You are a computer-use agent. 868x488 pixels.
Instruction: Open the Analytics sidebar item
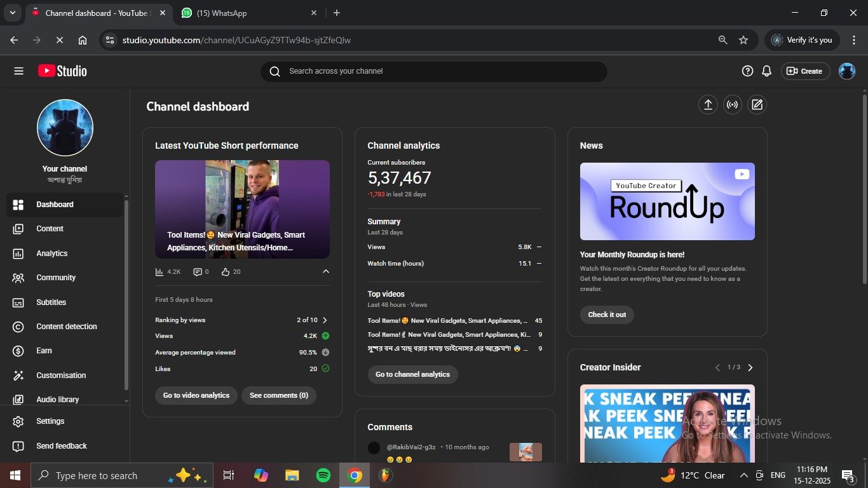[x=51, y=254]
